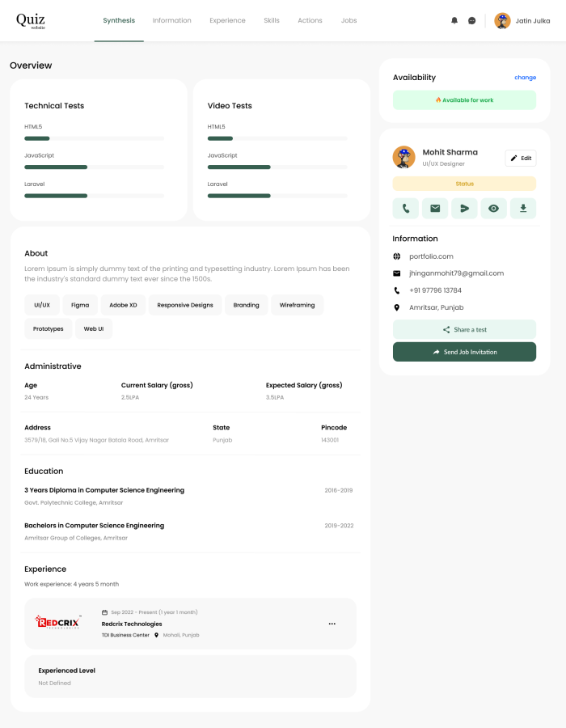Select the Adobe XD skill tag
Image resolution: width=566 pixels, height=728 pixels.
[123, 305]
